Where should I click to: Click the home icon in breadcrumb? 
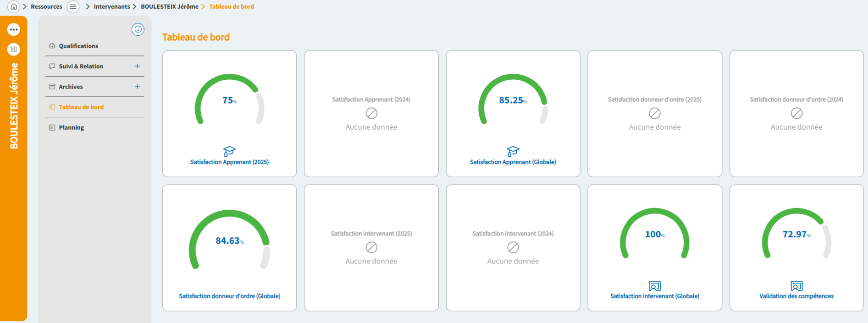click(x=14, y=6)
